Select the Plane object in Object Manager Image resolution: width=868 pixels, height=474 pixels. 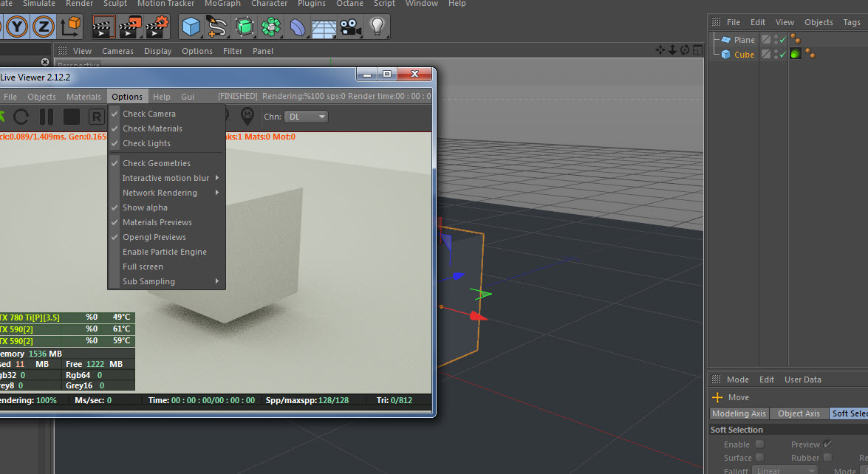click(744, 40)
